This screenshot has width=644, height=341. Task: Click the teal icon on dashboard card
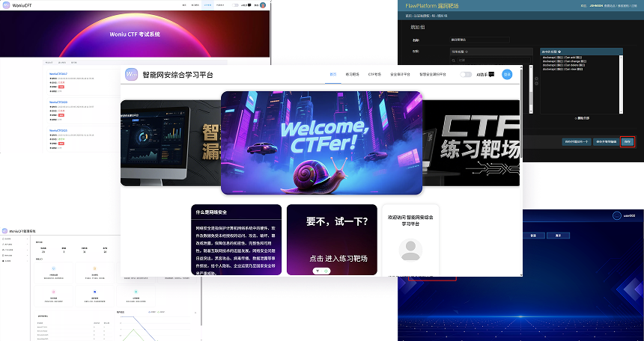[x=136, y=292]
